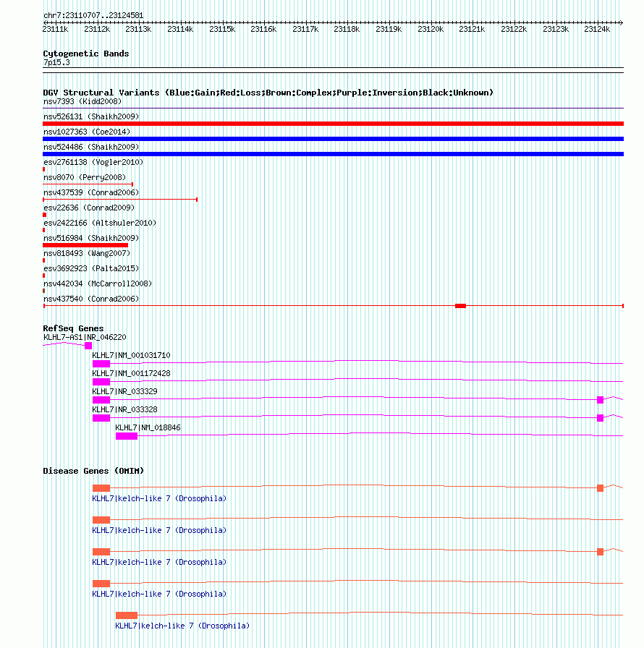Click the orange exon of the indented OMIM row
Image resolution: width=644 pixels, height=648 pixels.
pos(127,615)
